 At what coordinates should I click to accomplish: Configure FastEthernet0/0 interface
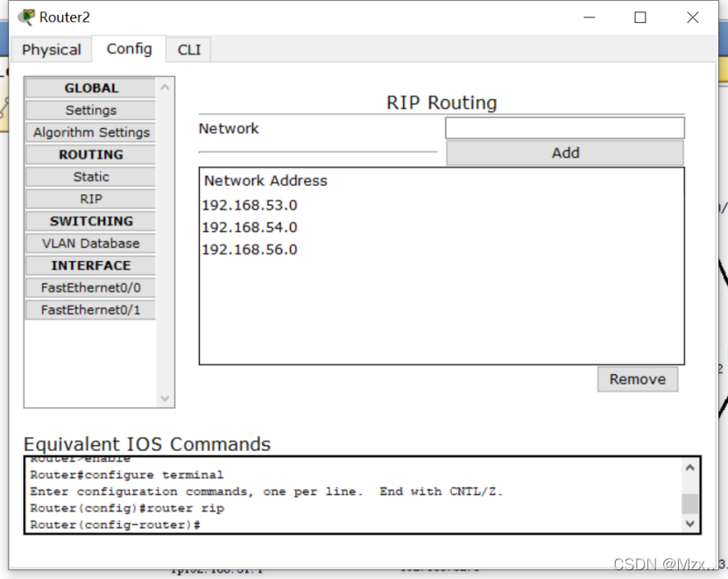pyautogui.click(x=91, y=287)
